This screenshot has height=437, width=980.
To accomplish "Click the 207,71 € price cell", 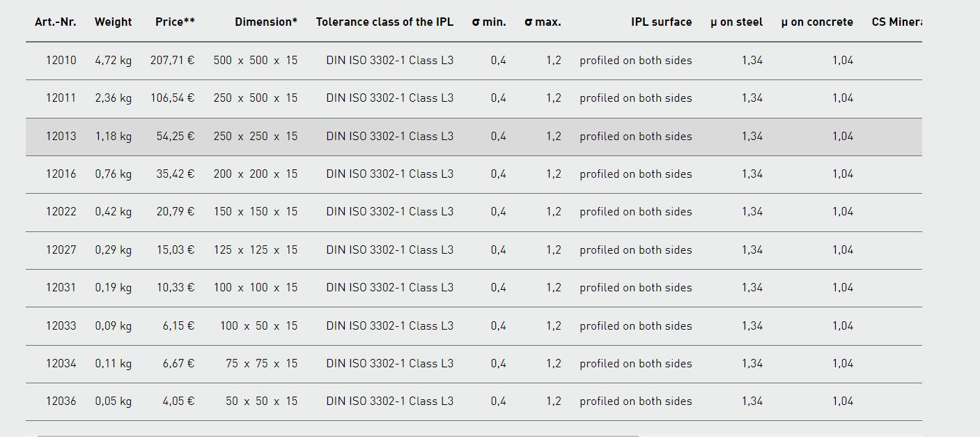I will (x=173, y=61).
